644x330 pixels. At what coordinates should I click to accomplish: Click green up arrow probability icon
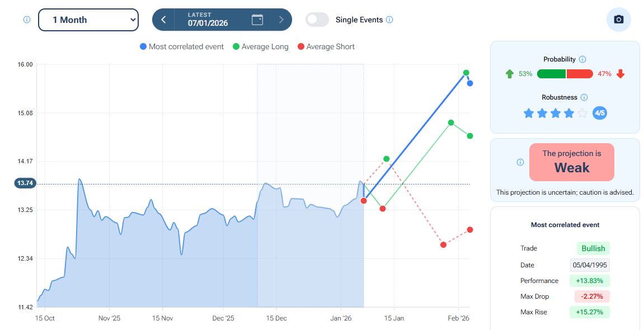pyautogui.click(x=509, y=74)
